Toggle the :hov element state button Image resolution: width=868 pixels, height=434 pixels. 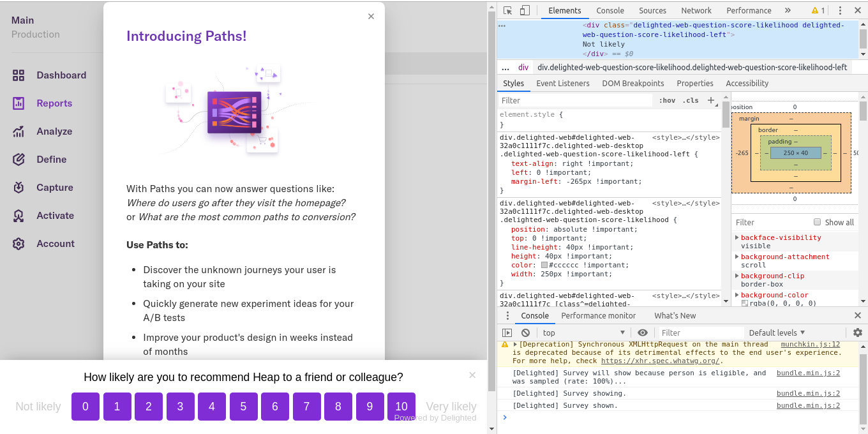point(668,100)
